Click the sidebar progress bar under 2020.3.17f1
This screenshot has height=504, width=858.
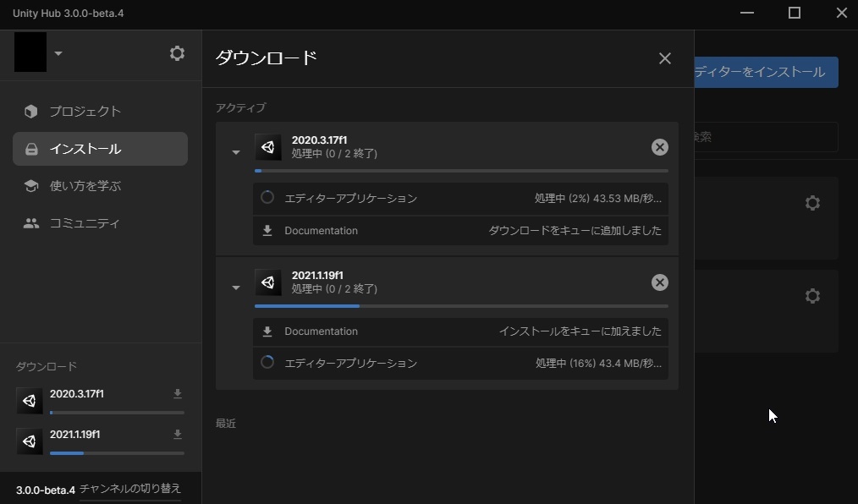tap(117, 413)
